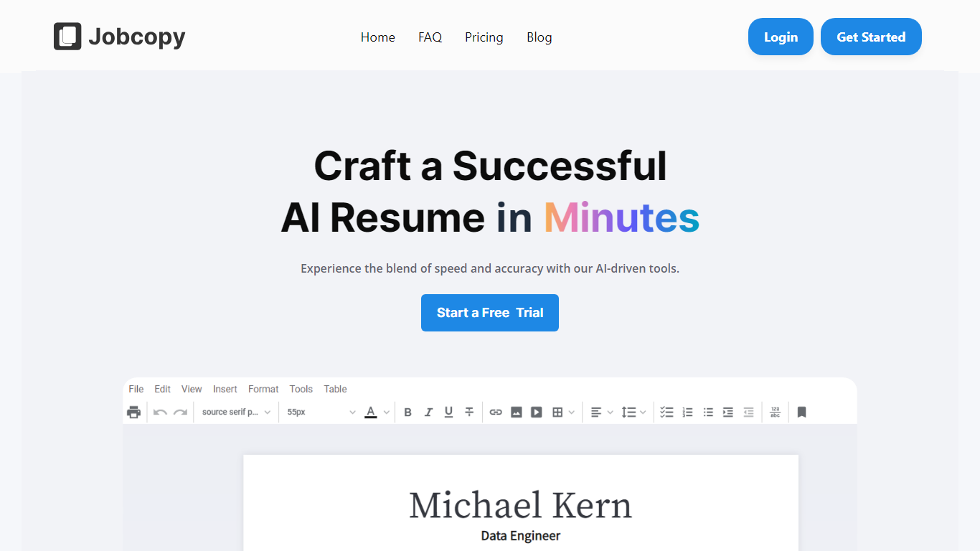
Task: Click the text color swatch button
Action: pyautogui.click(x=370, y=412)
